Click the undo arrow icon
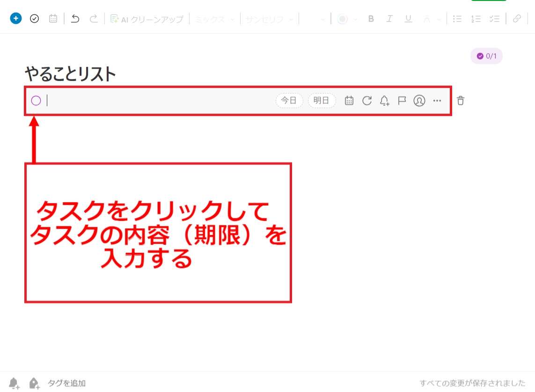 (75, 18)
